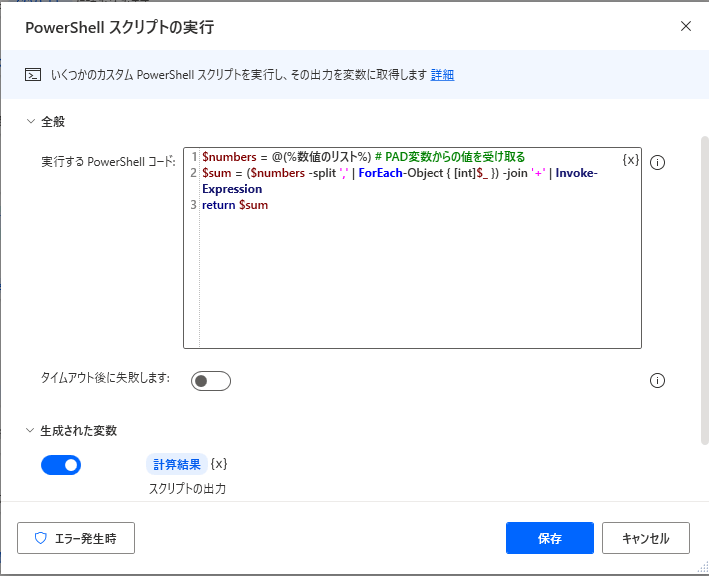Disable the 計算結果 output variable toggle

61,465
